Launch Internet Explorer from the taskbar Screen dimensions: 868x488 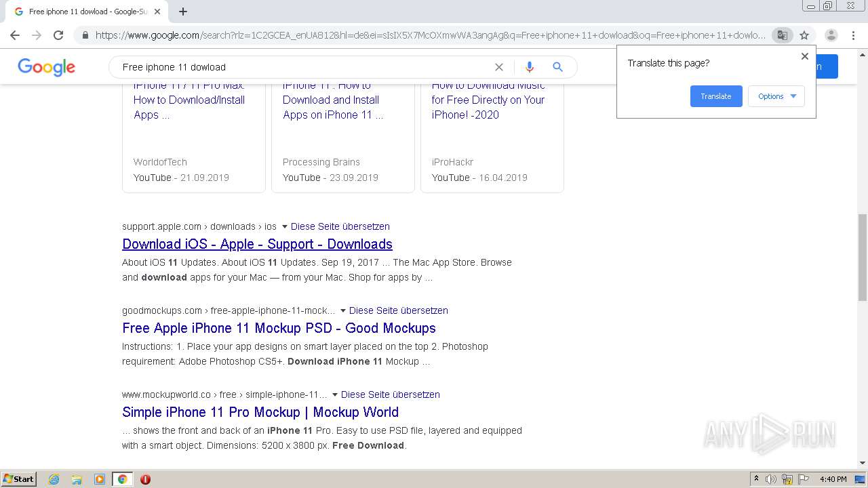point(54,479)
